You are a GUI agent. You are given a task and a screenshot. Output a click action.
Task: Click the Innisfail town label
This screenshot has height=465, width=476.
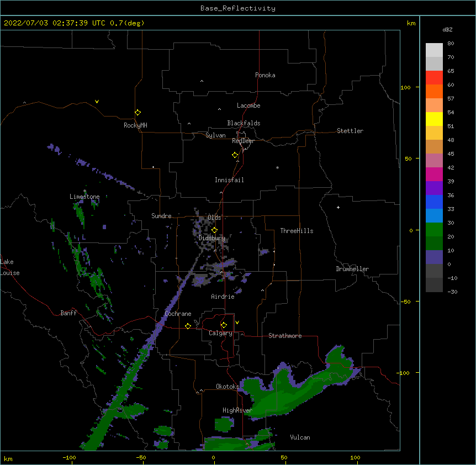229,180
